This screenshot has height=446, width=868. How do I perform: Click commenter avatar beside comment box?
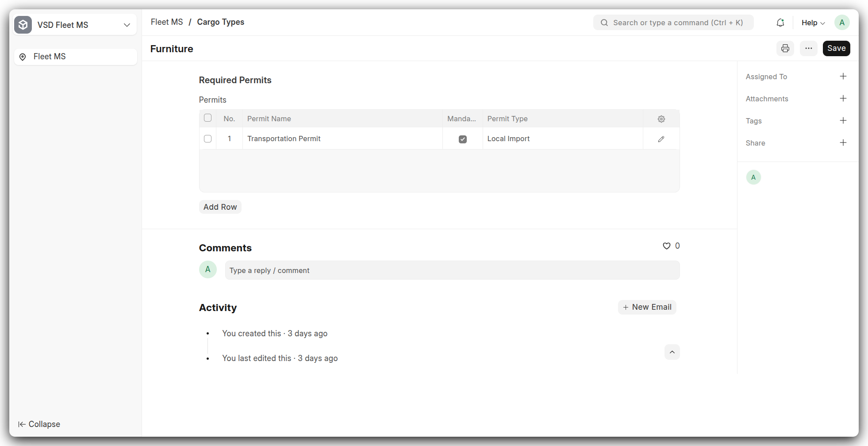point(208,269)
